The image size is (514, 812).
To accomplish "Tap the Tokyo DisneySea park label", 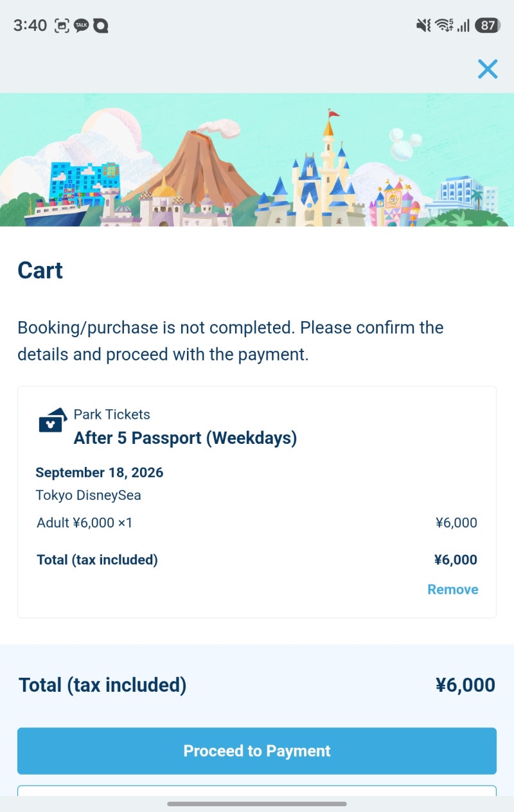I will pos(88,495).
